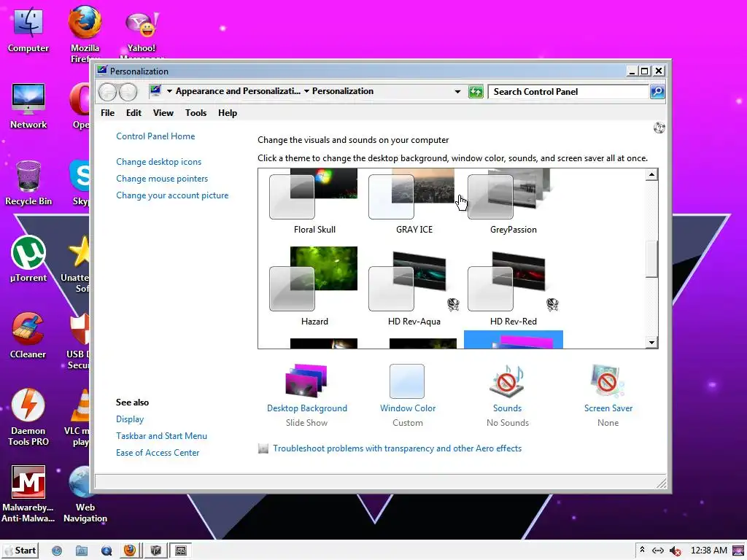Screen dimensions: 747x560
Task: Click the help icon in Personalization window
Action: click(659, 128)
